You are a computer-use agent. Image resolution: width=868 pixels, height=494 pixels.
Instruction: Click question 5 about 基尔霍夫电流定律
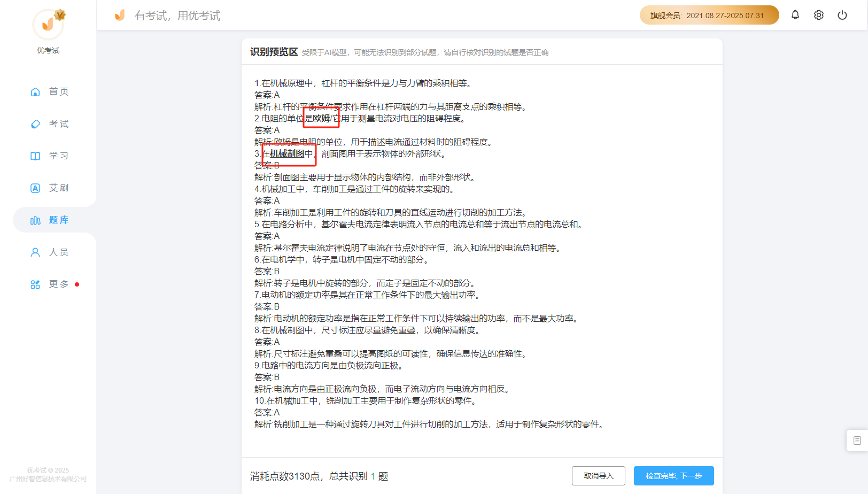(x=420, y=225)
